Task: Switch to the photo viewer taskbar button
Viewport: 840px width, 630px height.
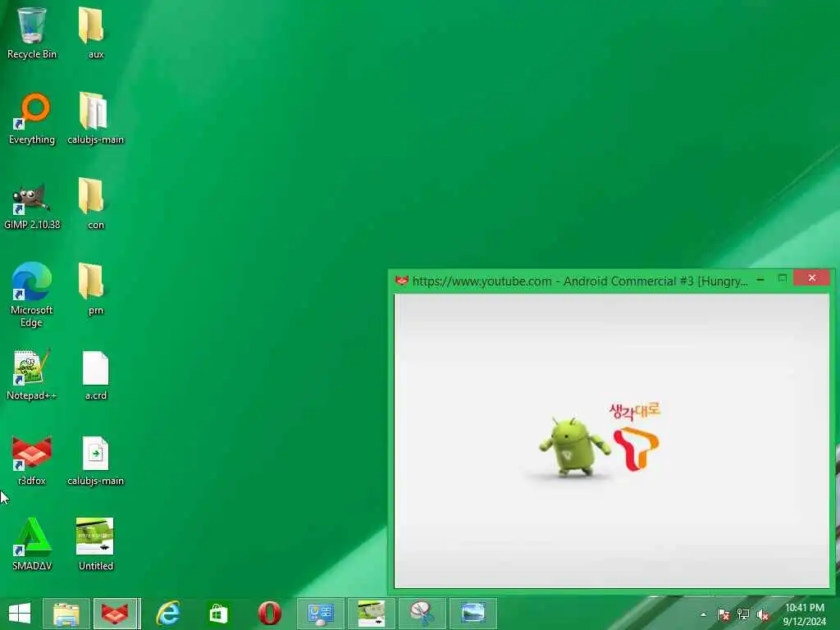Action: tap(472, 614)
